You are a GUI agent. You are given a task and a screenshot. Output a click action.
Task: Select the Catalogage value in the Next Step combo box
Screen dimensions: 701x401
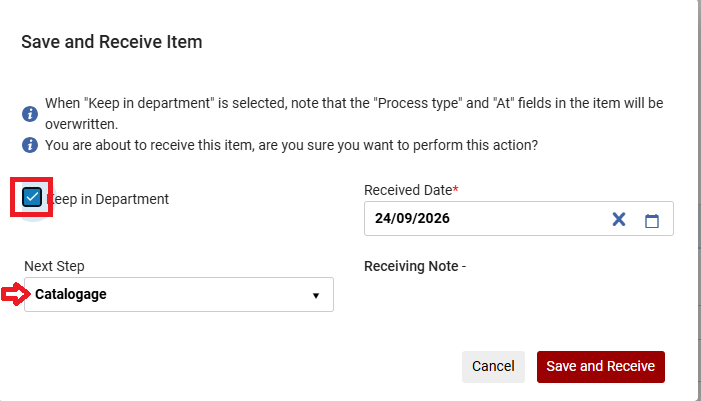pos(71,294)
